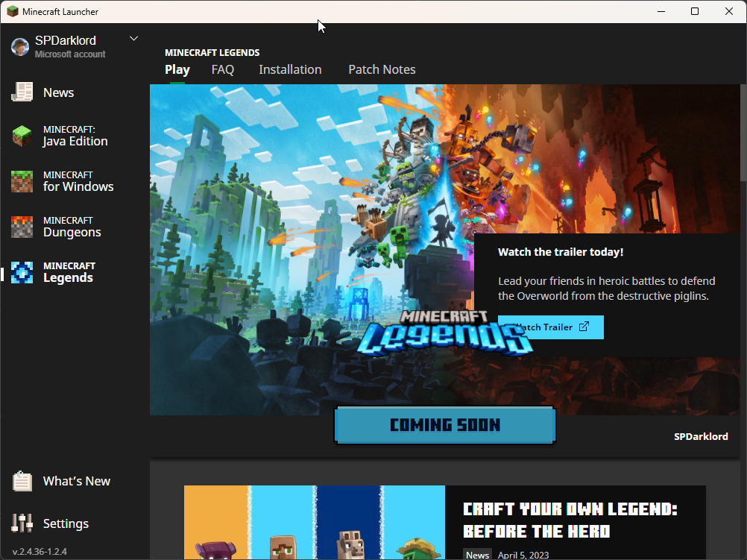This screenshot has height=560, width=747.
Task: Select the Minecraft Legends icon in the sidebar
Action: [x=22, y=272]
